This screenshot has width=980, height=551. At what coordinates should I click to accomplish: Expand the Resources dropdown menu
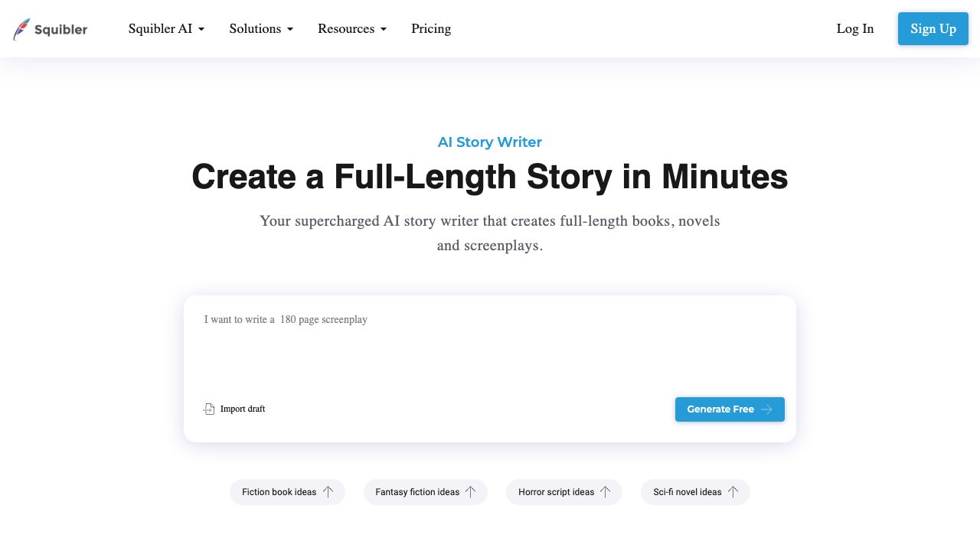click(352, 29)
